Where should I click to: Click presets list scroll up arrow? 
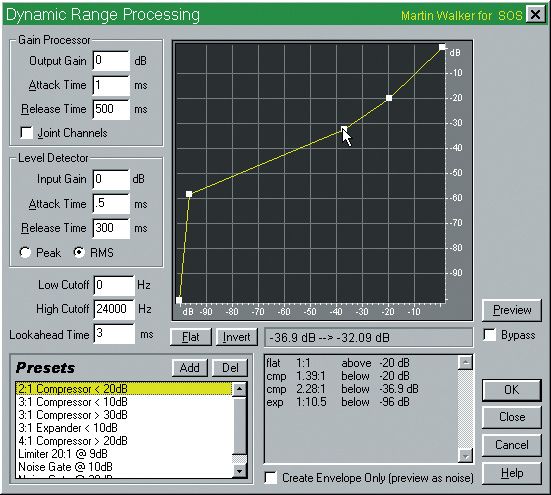[x=239, y=389]
